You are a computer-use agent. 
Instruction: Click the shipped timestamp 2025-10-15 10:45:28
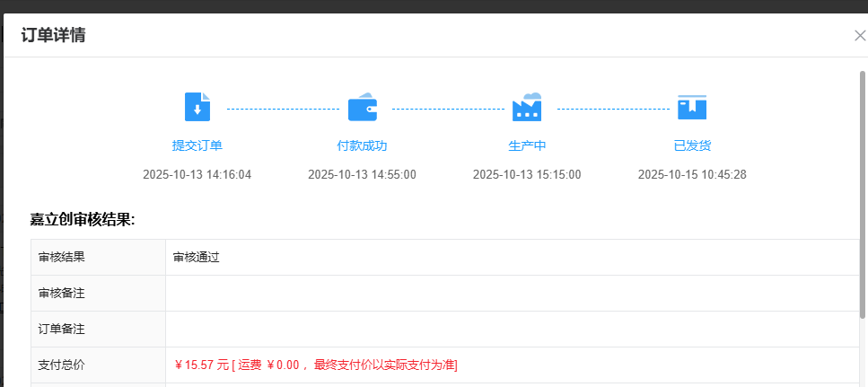[x=692, y=174]
